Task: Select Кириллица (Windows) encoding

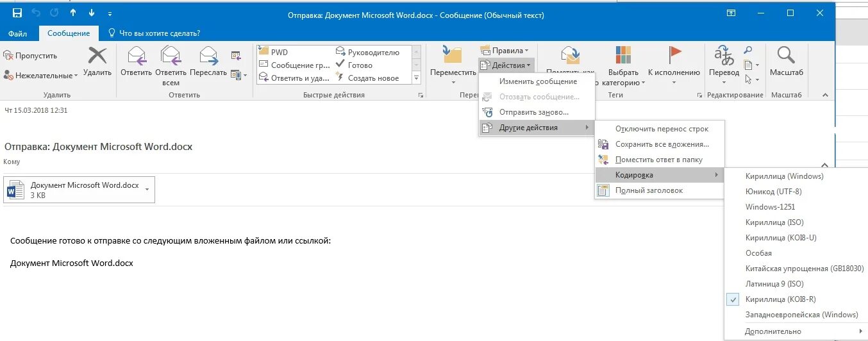Action: tap(796, 176)
